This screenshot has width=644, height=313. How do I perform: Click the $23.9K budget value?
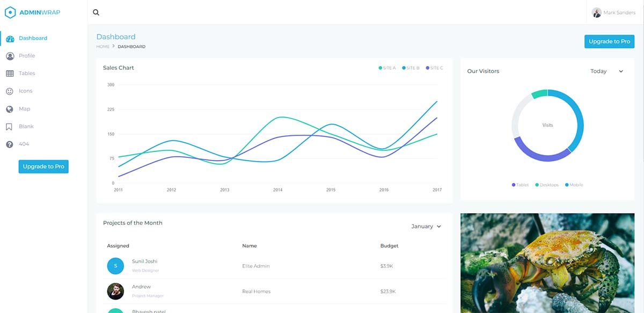388,292
